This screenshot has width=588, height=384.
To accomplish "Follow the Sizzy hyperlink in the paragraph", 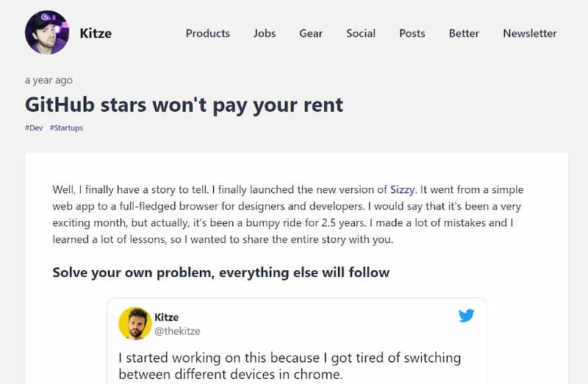I will tap(402, 189).
